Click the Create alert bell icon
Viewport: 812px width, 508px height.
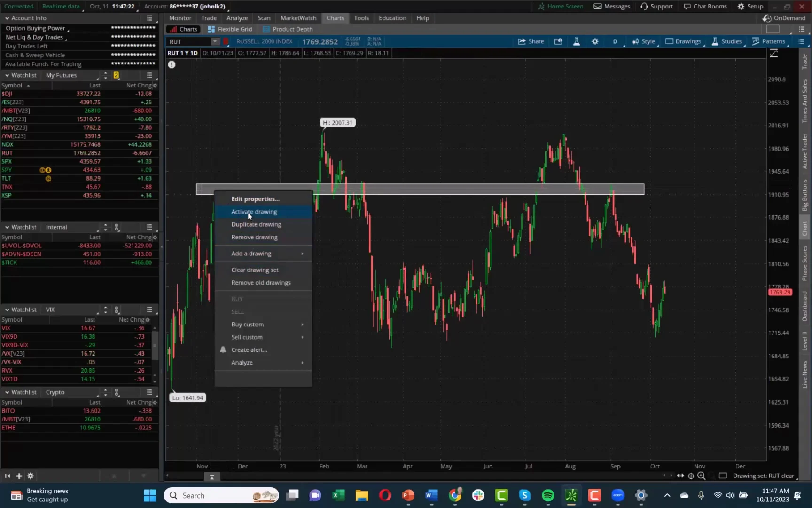(x=223, y=349)
